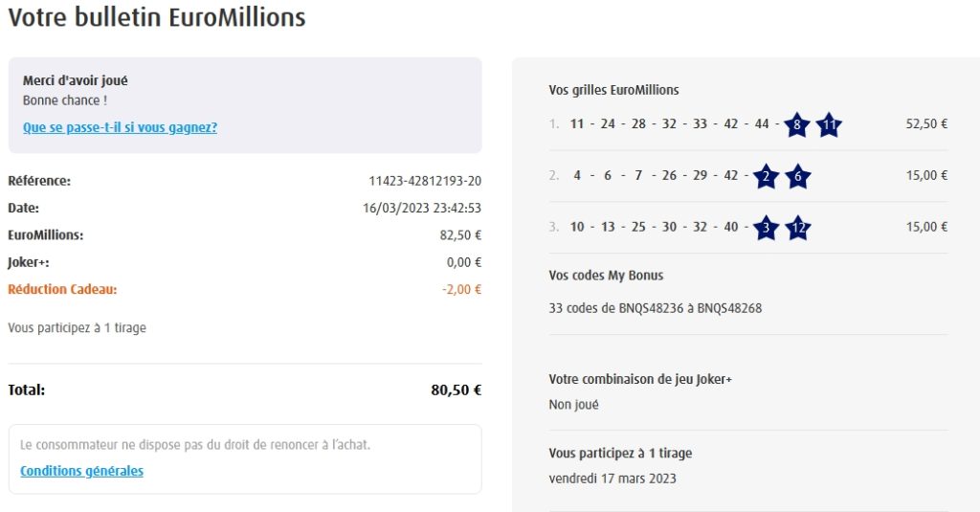Click the Joker+ 'Non joué' status
The image size is (980, 512).
pos(574,405)
